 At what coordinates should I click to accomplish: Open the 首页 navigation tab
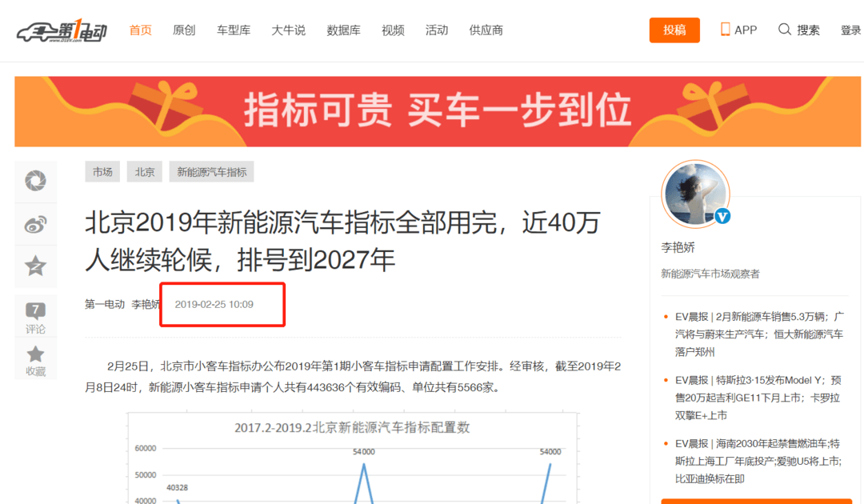pyautogui.click(x=140, y=30)
